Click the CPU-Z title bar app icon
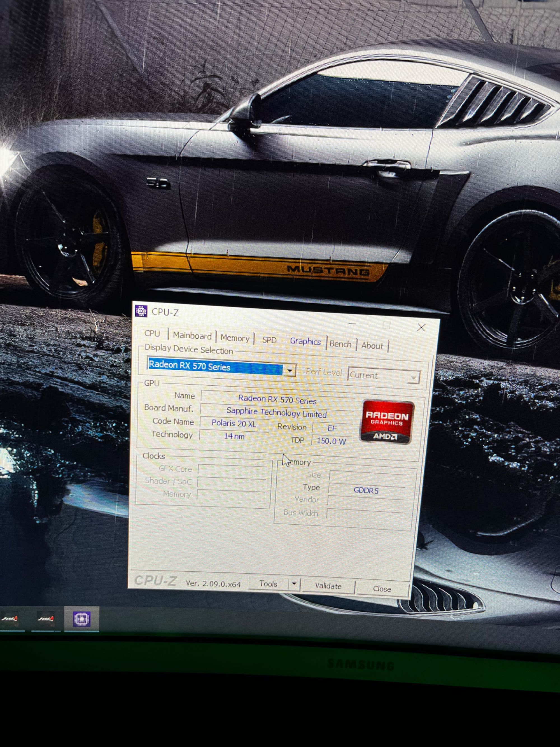 point(141,311)
